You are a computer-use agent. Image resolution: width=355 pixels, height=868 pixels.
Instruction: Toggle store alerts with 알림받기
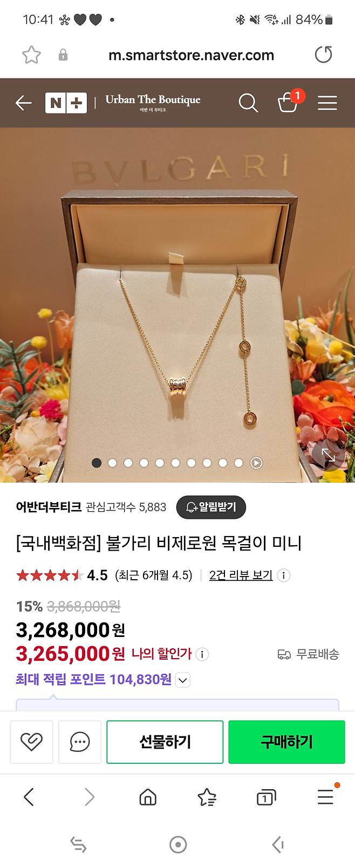point(211,507)
